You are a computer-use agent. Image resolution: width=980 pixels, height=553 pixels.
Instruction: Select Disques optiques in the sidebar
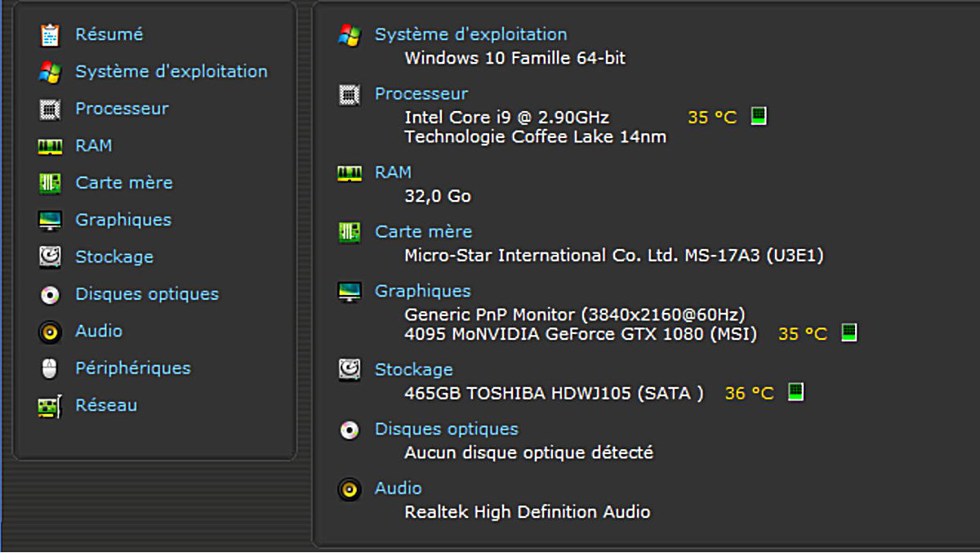(147, 294)
